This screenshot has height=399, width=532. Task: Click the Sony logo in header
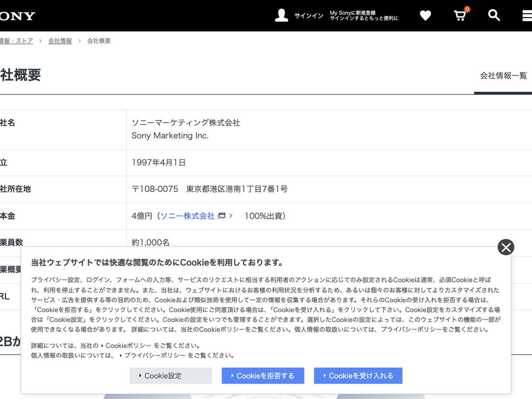click(17, 16)
